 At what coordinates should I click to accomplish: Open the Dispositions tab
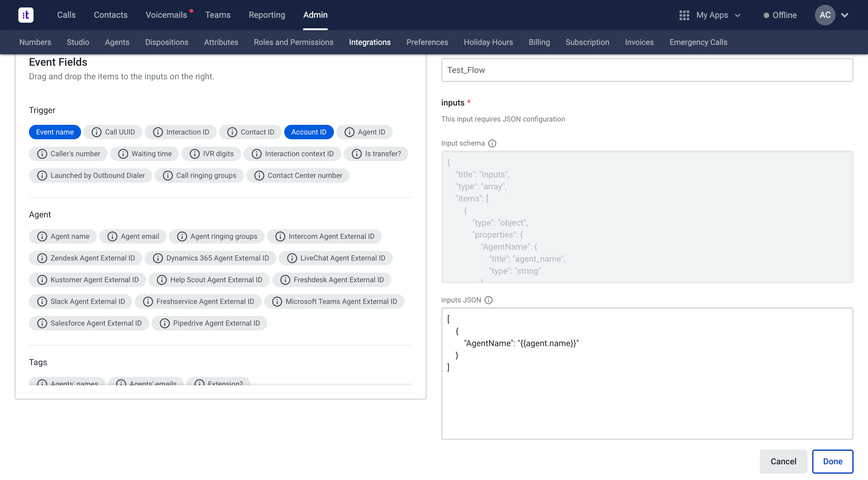pos(166,42)
